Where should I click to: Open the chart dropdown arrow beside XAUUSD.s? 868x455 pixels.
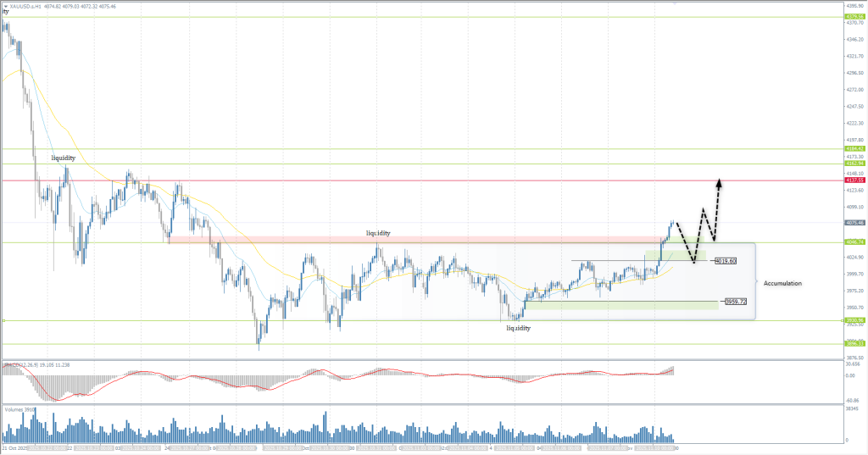[5, 6]
